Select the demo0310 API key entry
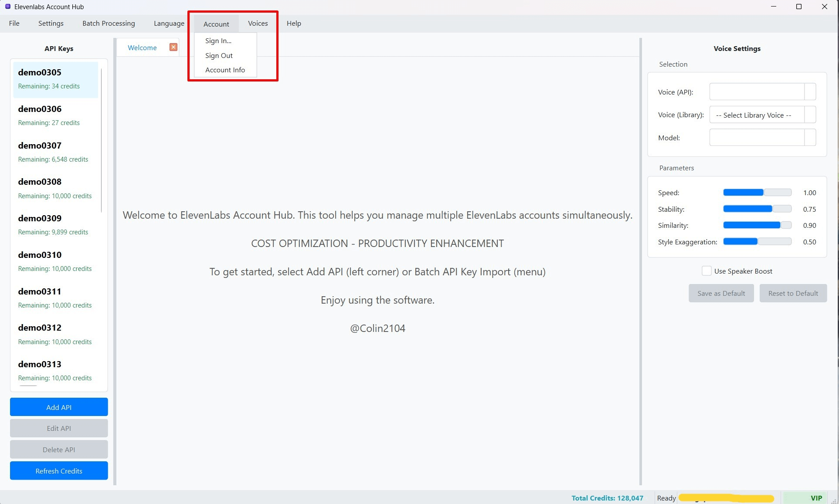The height and width of the screenshot is (504, 839). click(55, 262)
